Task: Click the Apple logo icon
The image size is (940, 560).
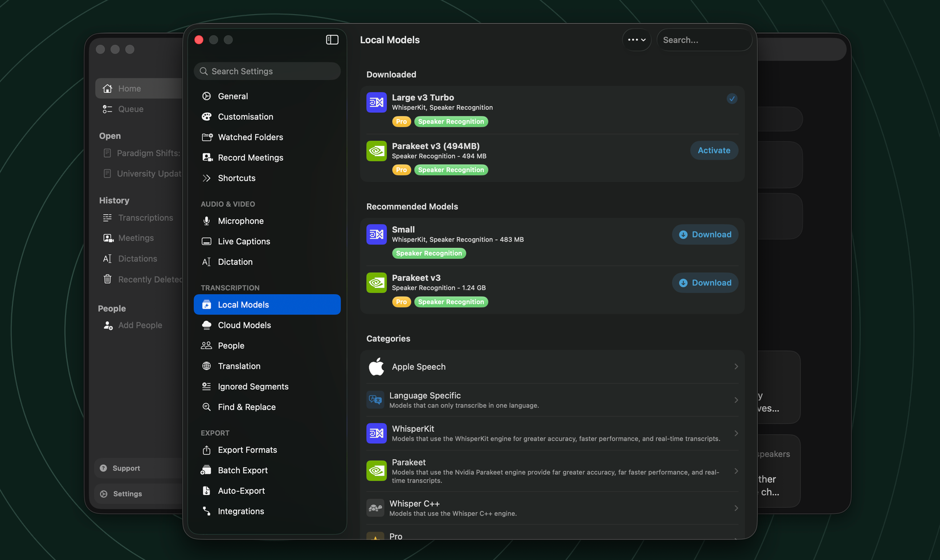Action: [377, 367]
